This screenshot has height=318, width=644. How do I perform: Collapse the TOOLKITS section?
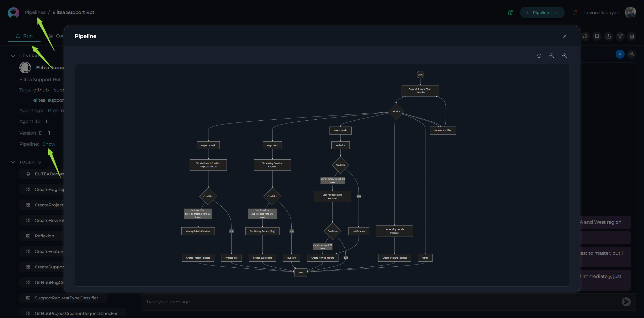13,162
